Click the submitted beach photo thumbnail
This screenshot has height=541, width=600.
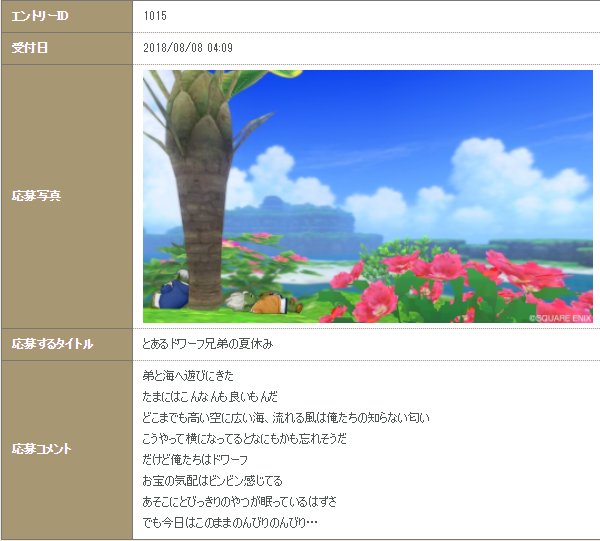click(x=368, y=196)
